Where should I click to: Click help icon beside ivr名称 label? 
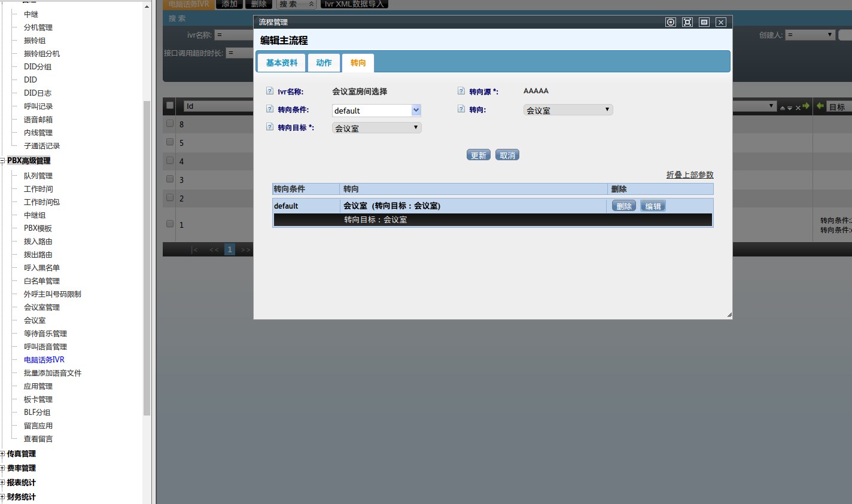(x=270, y=91)
